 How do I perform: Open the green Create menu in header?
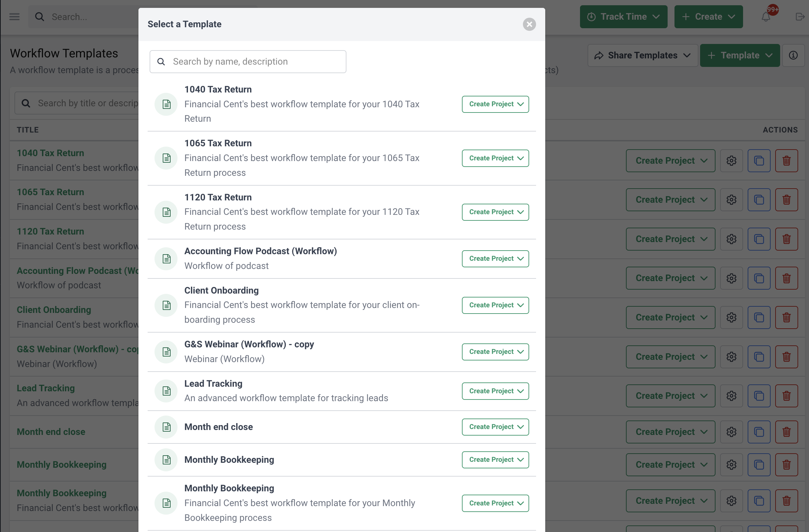708,17
